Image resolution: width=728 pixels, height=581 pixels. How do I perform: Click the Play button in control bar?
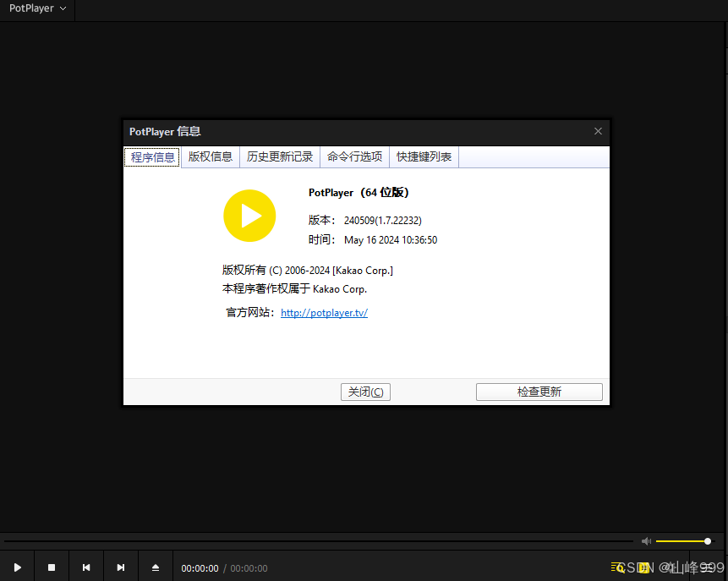click(17, 567)
